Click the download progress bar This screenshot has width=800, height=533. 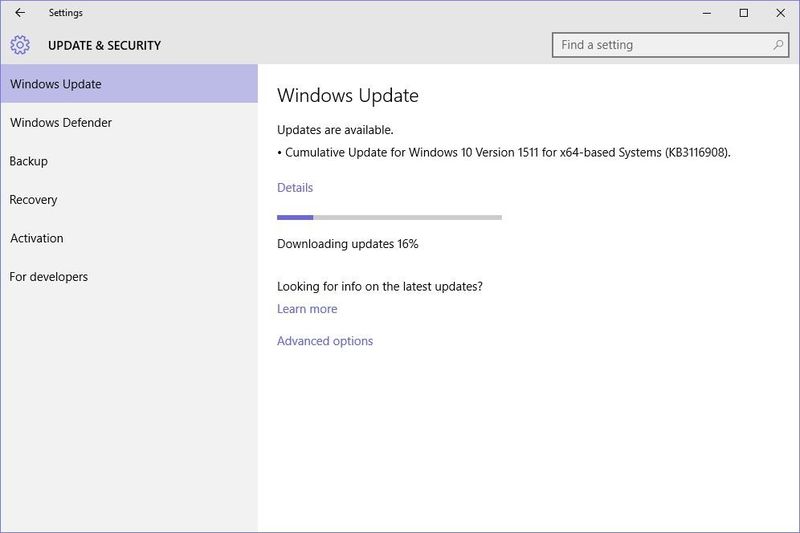coord(389,217)
